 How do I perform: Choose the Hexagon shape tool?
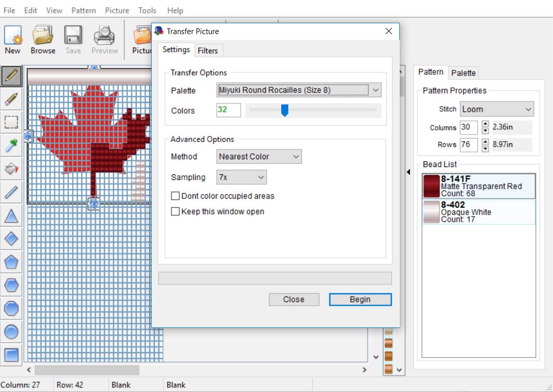[11, 285]
